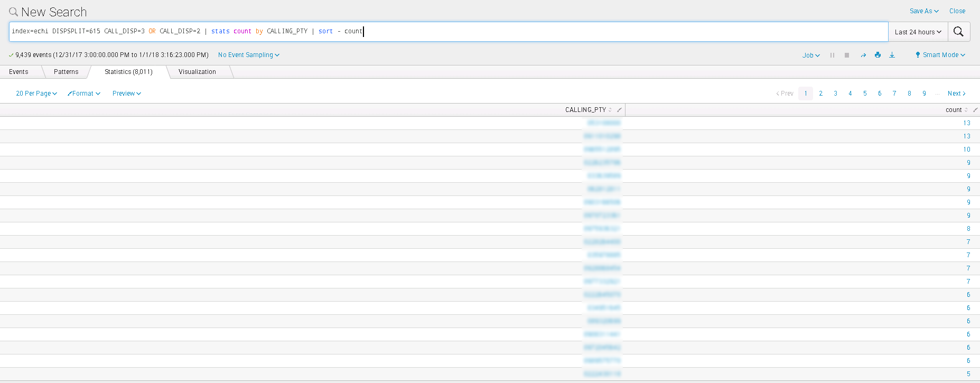The height and width of the screenshot is (383, 980).
Task: Jump to results page 5
Action: [865, 94]
